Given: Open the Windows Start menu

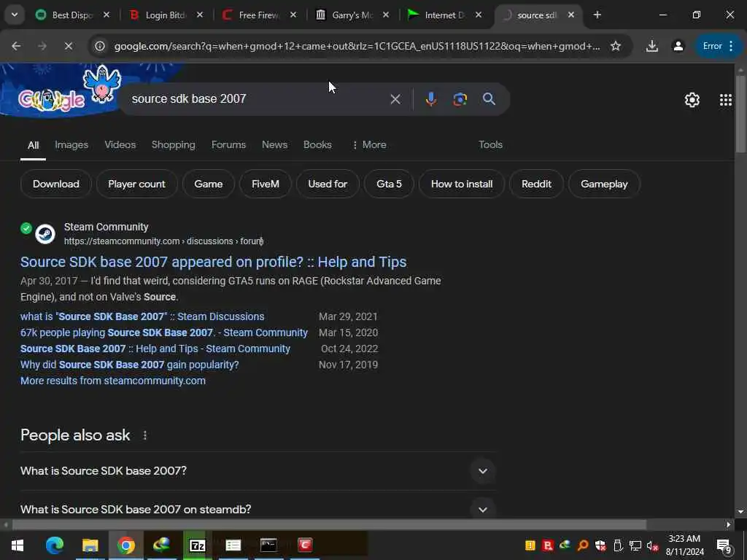Looking at the screenshot, I should click(x=18, y=545).
